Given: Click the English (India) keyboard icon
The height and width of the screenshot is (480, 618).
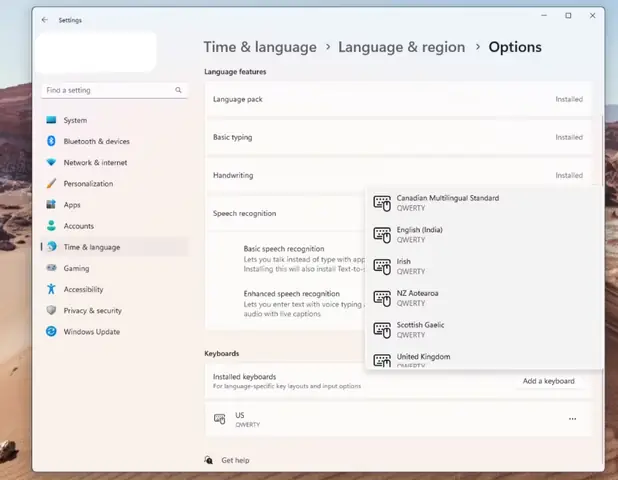Looking at the screenshot, I should pos(382,234).
